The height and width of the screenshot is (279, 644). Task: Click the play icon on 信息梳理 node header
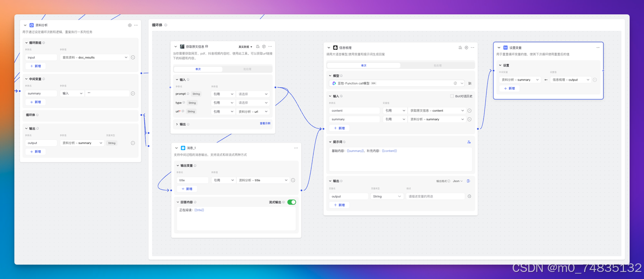(466, 47)
